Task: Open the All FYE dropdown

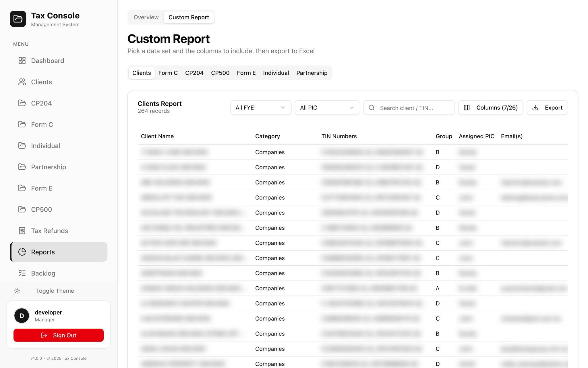Action: 261,108
